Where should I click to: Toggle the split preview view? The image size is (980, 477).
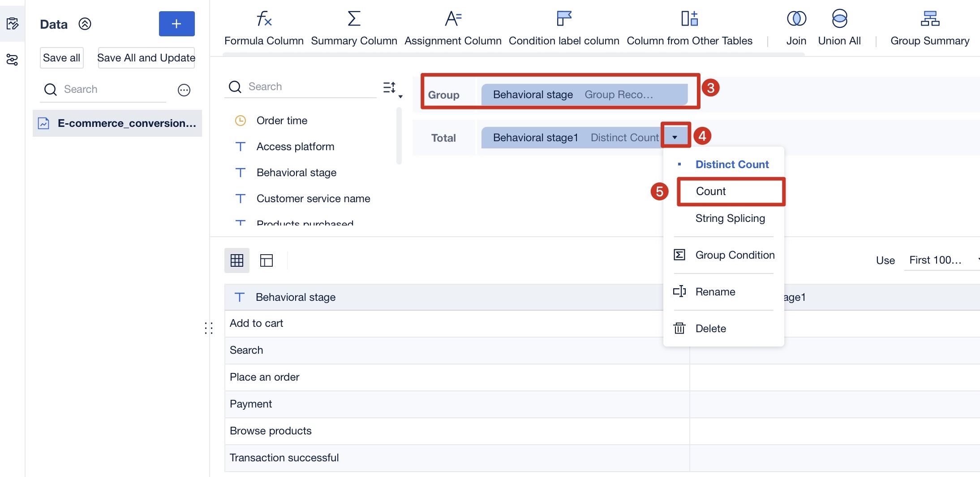pos(266,260)
